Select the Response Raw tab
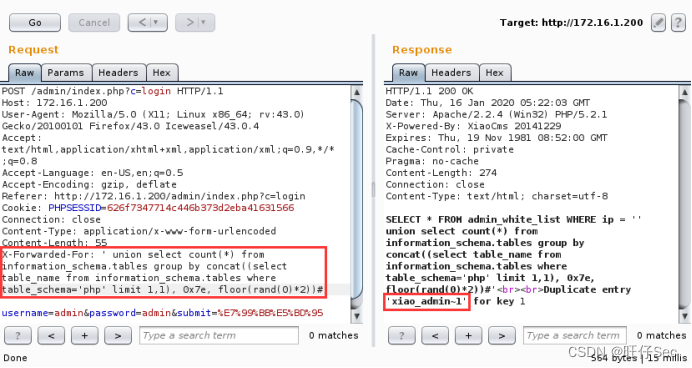 click(x=409, y=73)
